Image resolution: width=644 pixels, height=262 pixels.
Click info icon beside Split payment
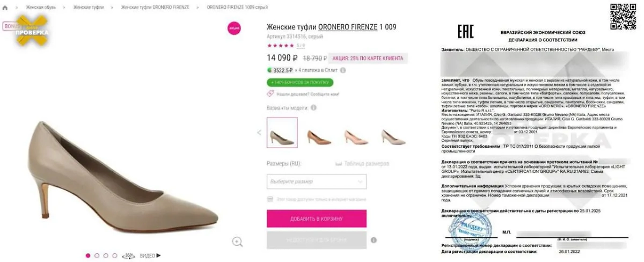pyautogui.click(x=343, y=70)
